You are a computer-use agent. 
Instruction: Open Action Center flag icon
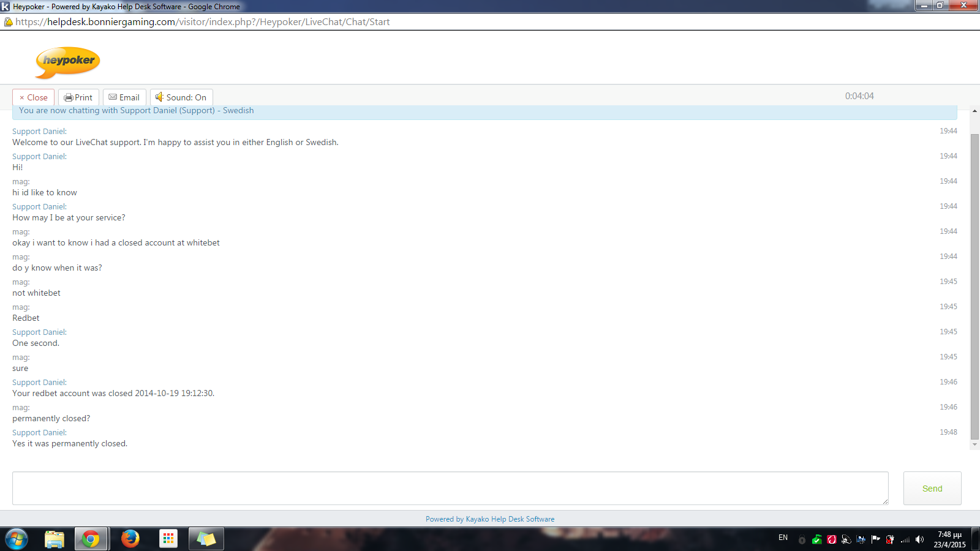875,539
